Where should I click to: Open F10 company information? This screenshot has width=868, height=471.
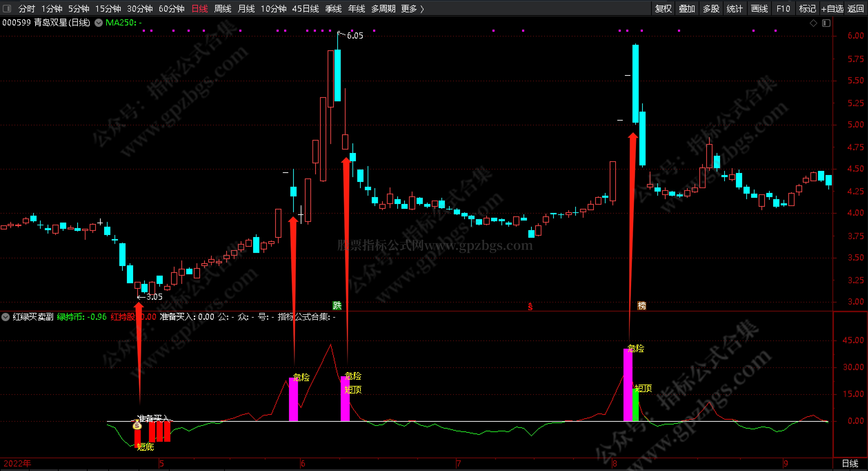783,9
